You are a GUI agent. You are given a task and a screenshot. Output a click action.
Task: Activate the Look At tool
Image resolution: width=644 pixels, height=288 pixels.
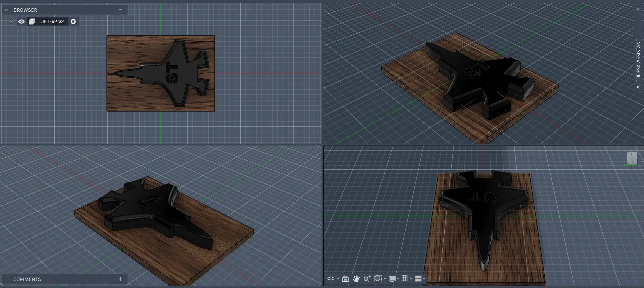click(x=345, y=279)
